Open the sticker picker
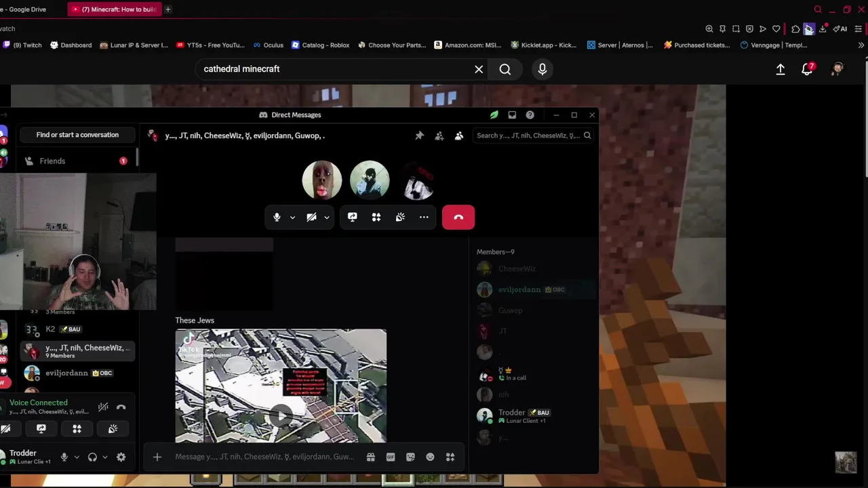Viewport: 868px width, 488px height. (410, 457)
